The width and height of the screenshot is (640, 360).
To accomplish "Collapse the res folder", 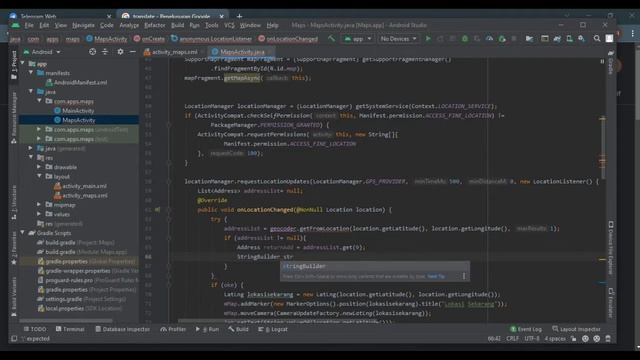I will click(31, 157).
